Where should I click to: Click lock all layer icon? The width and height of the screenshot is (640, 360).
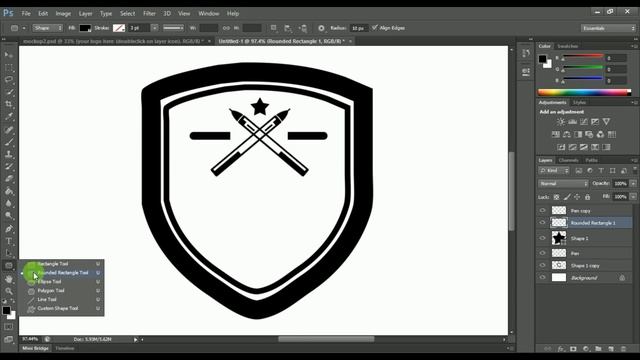pyautogui.click(x=587, y=197)
